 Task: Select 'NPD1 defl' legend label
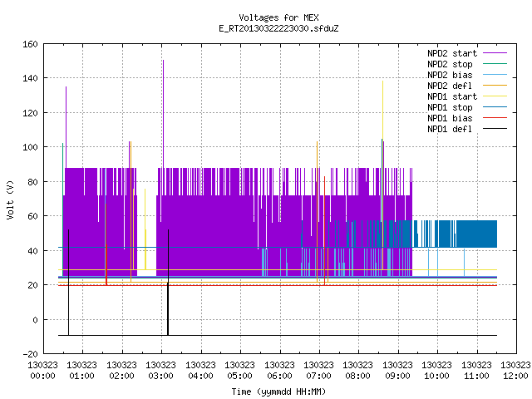[450, 130]
